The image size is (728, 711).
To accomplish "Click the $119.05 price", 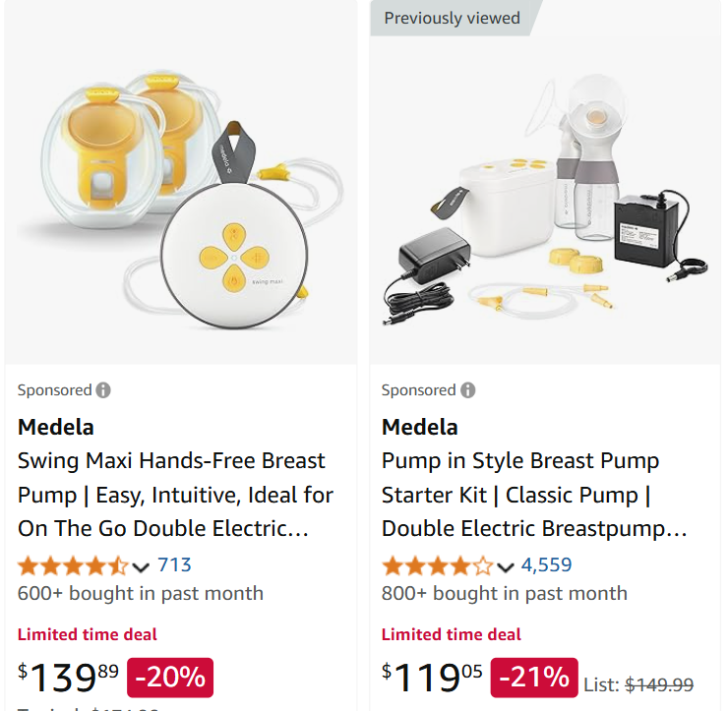I will [433, 677].
